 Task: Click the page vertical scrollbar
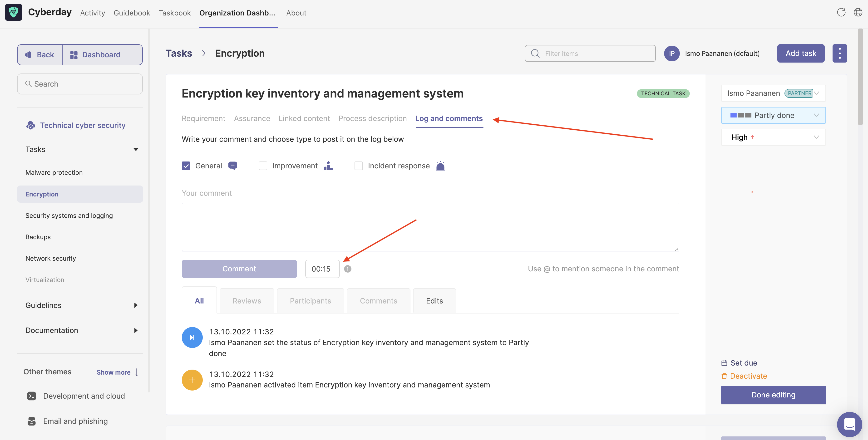860,77
